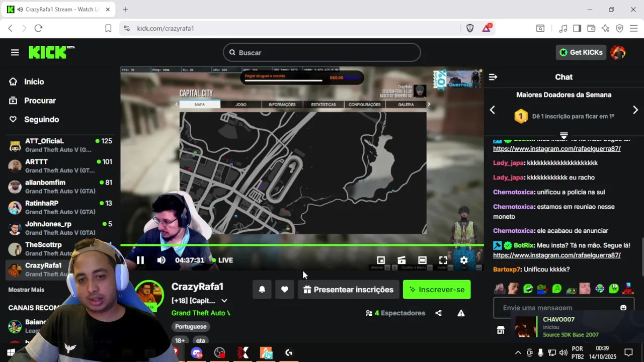Viewport: 644px width, 362px height.
Task: Pause the live stream video
Action: coord(140,260)
